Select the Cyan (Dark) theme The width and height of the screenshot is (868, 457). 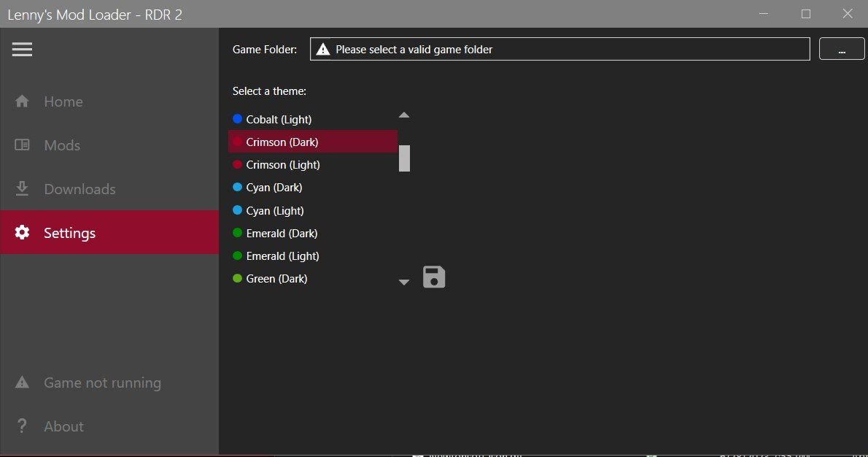(x=274, y=188)
